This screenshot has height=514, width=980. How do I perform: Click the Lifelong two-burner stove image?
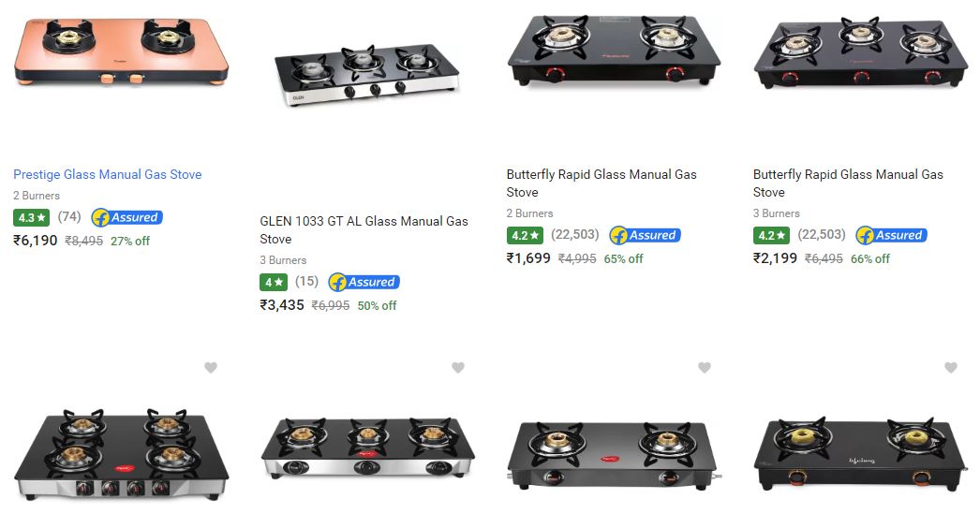[861, 453]
